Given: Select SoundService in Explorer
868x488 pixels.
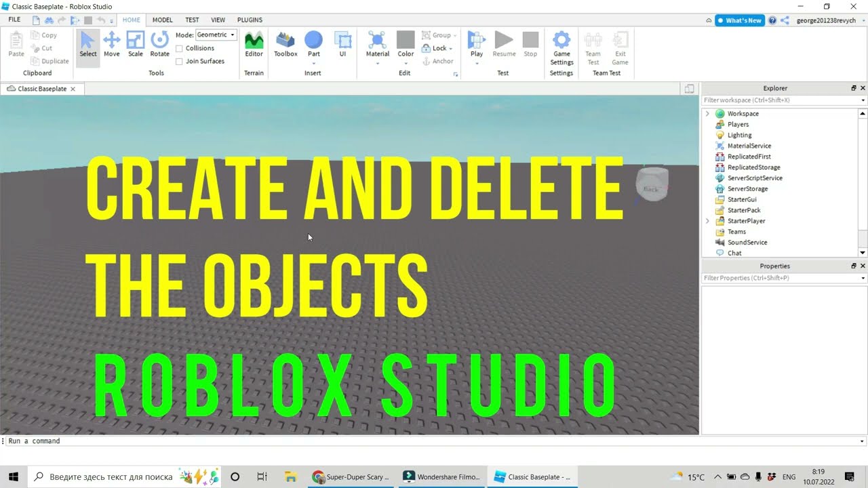Looking at the screenshot, I should pyautogui.click(x=747, y=243).
